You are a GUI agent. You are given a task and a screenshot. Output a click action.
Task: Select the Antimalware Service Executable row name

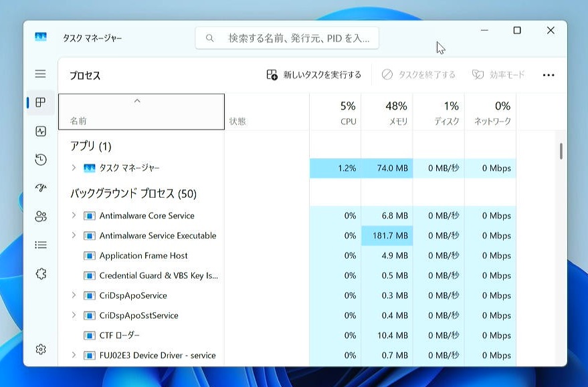coord(158,236)
